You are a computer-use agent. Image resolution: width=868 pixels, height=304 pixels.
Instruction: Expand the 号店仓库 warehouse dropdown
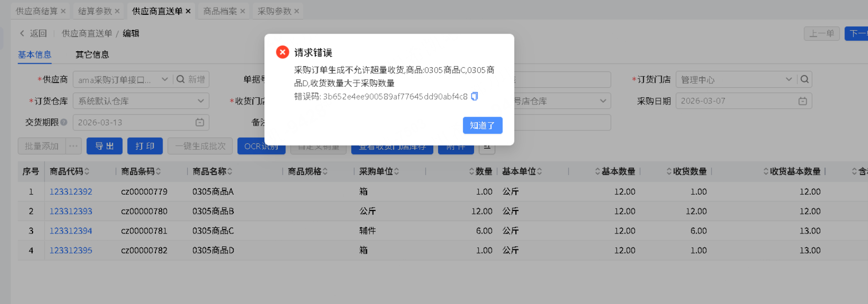(603, 101)
